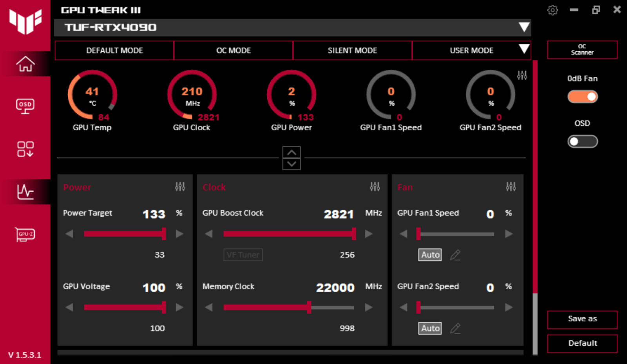Image resolution: width=627 pixels, height=364 pixels.
Task: Click version text V 1.5.3.1
Action: pyautogui.click(x=25, y=355)
